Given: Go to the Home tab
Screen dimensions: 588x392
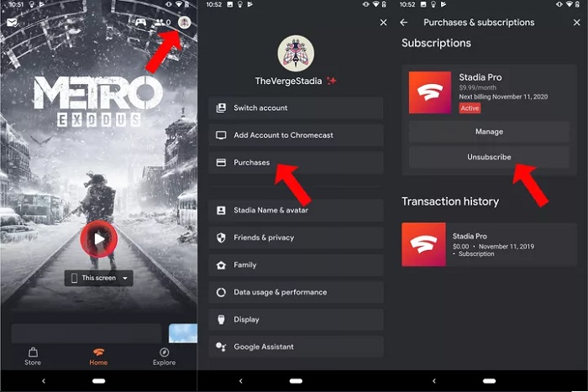Looking at the screenshot, I should (x=98, y=357).
